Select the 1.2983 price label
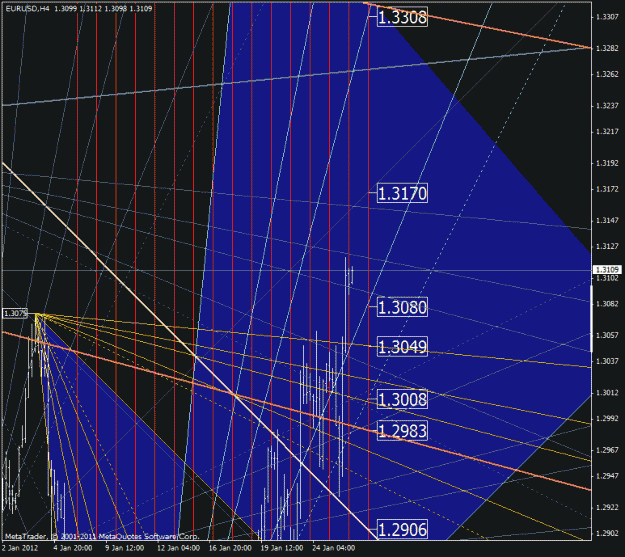The image size is (625, 557). pos(402,431)
